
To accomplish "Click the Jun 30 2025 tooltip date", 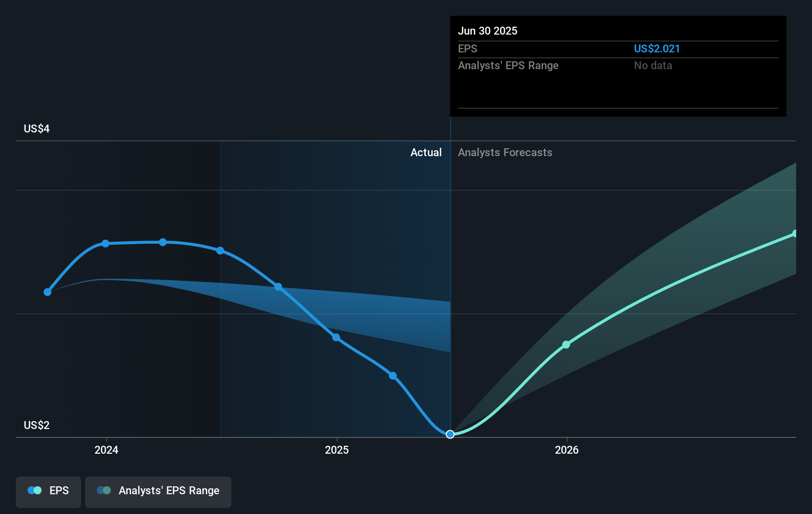I will 488,31.
